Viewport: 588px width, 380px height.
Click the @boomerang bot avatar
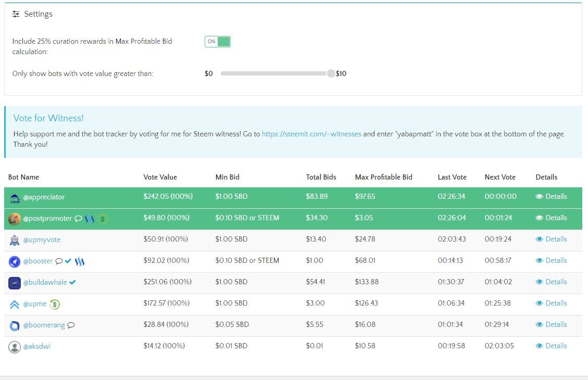15,326
